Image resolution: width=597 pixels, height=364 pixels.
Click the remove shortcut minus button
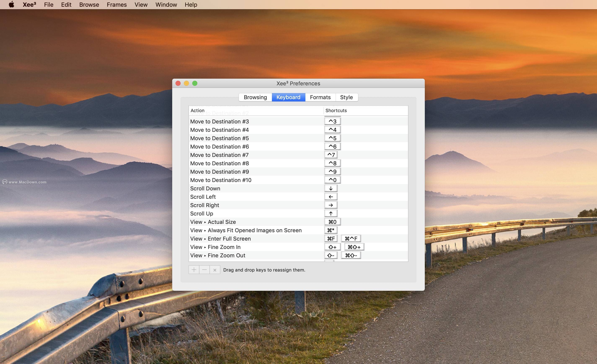click(x=204, y=269)
